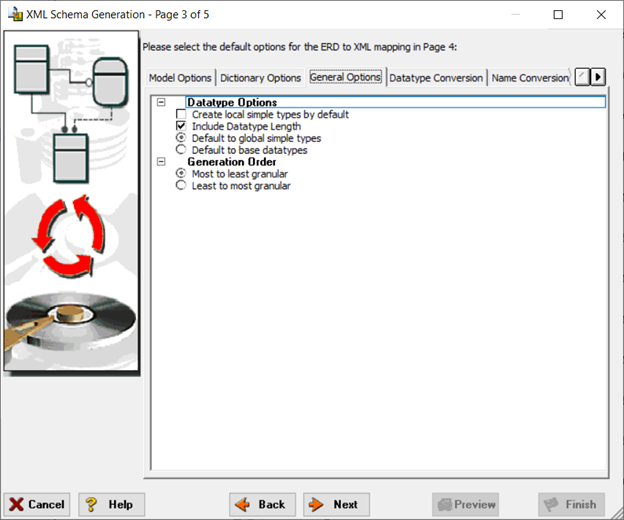Open the Dictionary Options tab
This screenshot has width=624, height=520.
(x=260, y=78)
